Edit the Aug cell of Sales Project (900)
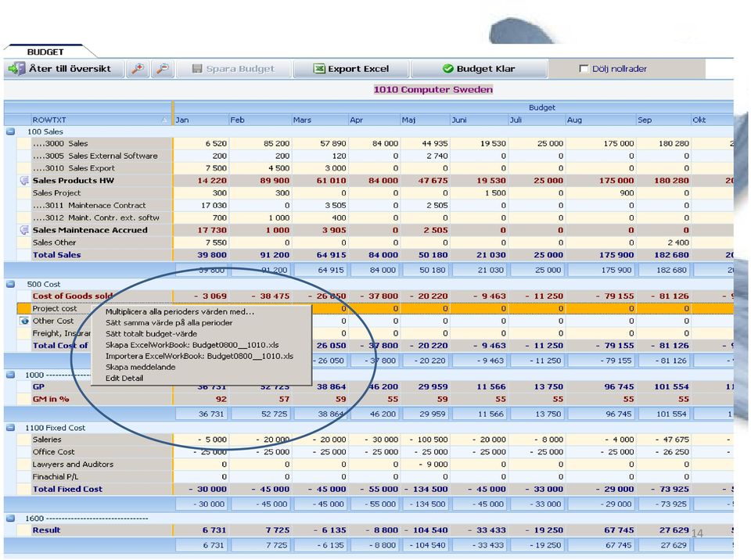 (600, 192)
